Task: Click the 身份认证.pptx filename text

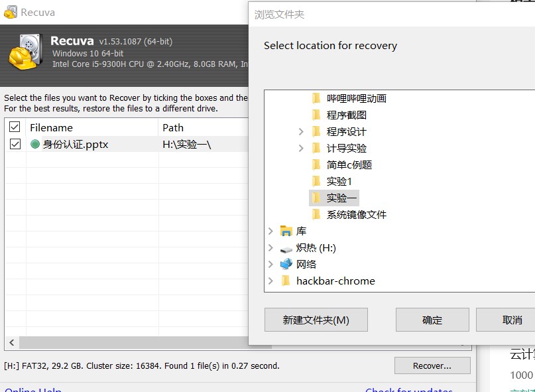Action: (76, 145)
